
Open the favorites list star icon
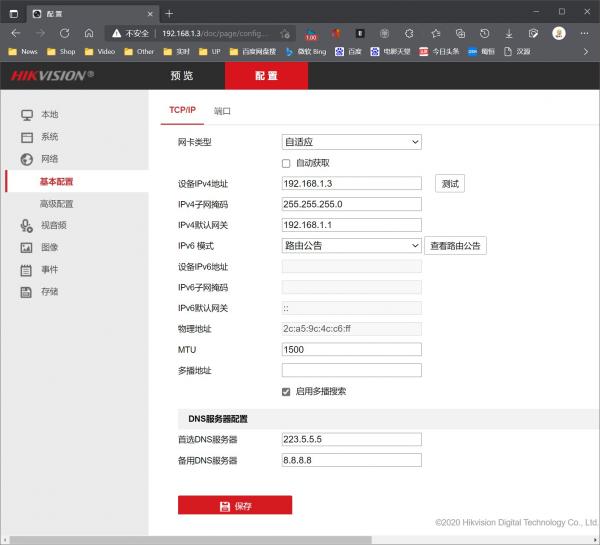(435, 34)
